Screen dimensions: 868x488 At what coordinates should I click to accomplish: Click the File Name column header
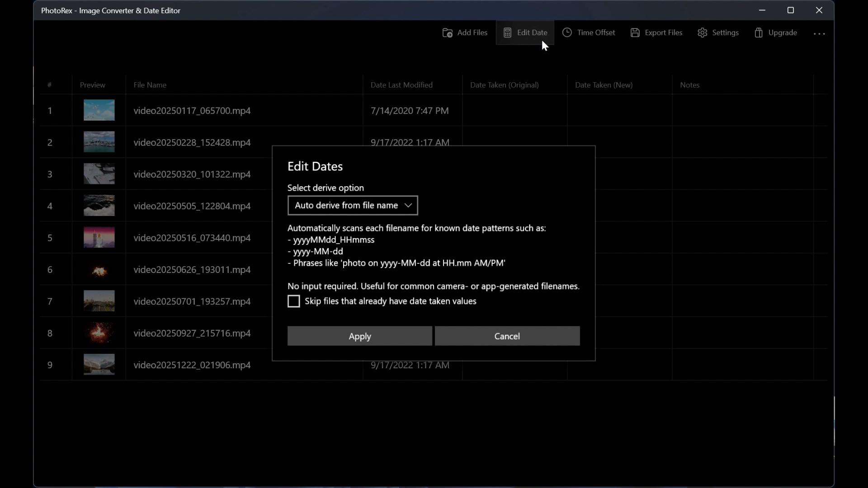pyautogui.click(x=150, y=85)
